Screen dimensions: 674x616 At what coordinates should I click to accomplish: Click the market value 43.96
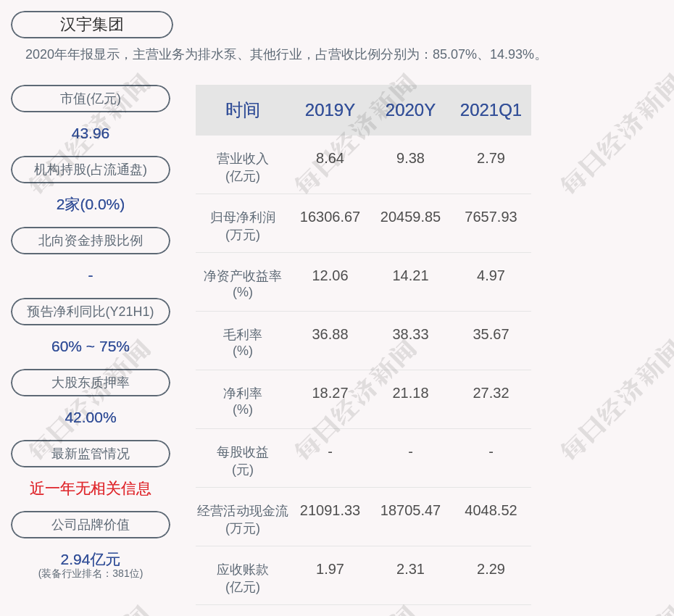tap(91, 133)
